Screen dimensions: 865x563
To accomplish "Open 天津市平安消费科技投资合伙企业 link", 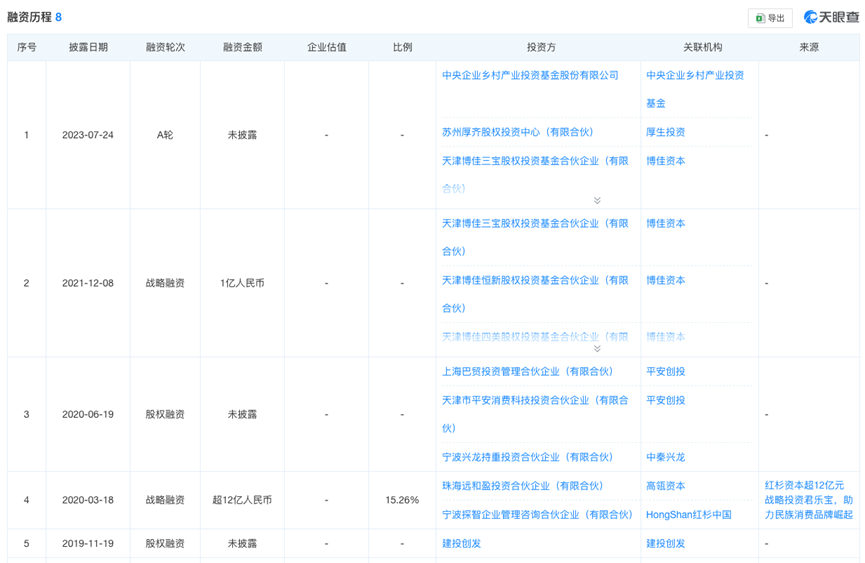I will [535, 414].
